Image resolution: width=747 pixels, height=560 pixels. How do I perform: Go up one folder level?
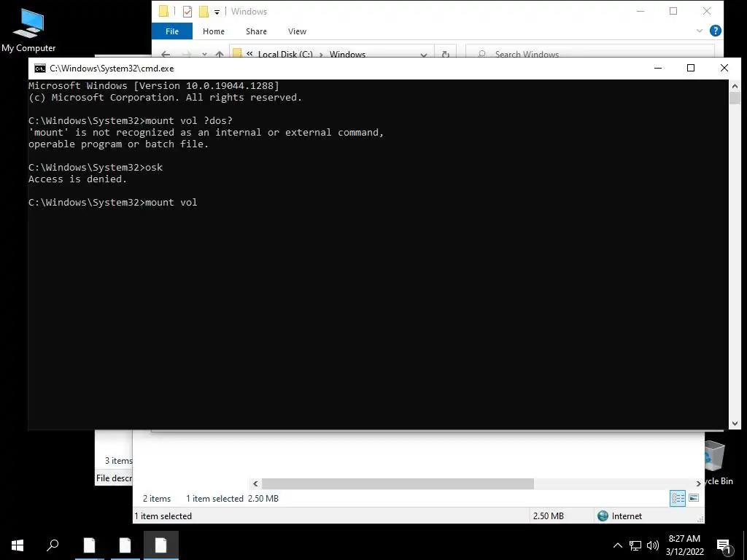coord(219,54)
